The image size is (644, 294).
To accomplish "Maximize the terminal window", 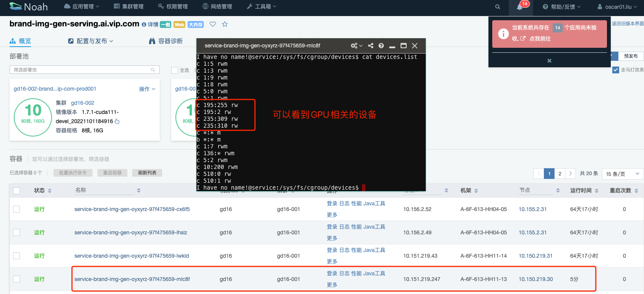I will pos(403,45).
